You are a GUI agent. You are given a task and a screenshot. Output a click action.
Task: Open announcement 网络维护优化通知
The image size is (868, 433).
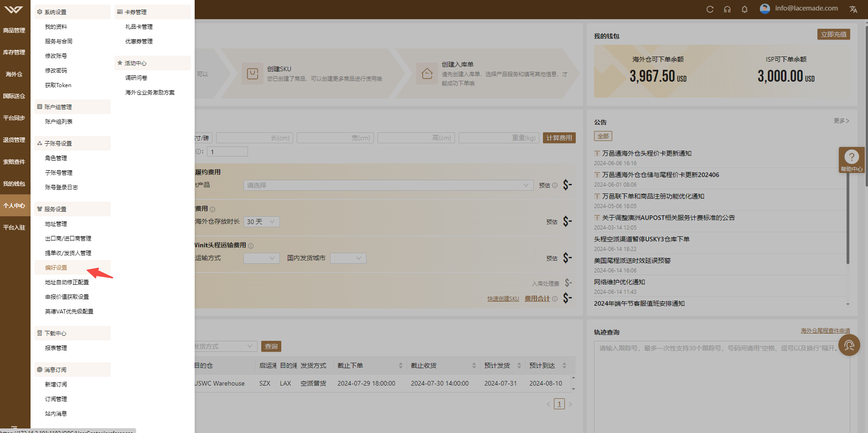pyautogui.click(x=620, y=282)
